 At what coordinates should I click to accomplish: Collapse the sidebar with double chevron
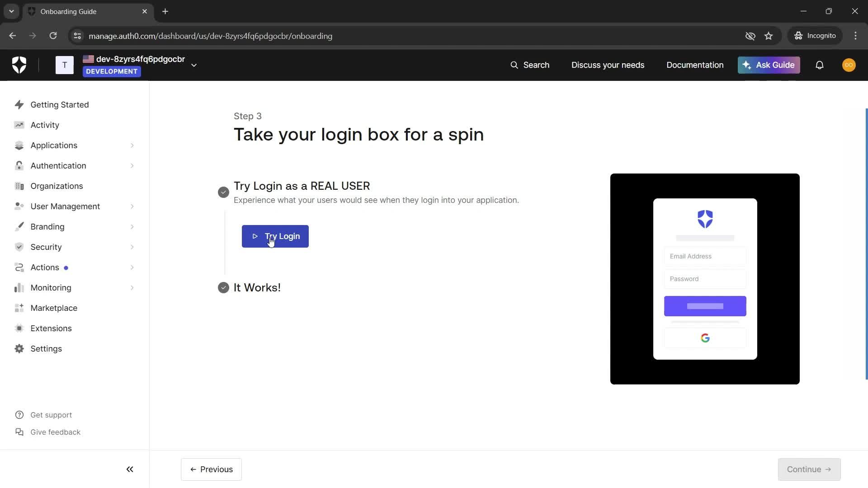[x=130, y=469]
